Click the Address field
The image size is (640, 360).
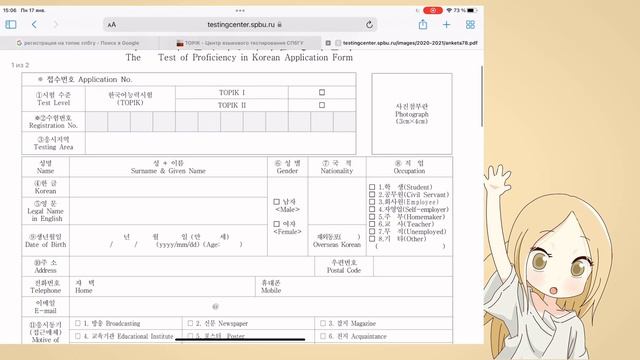(192, 266)
